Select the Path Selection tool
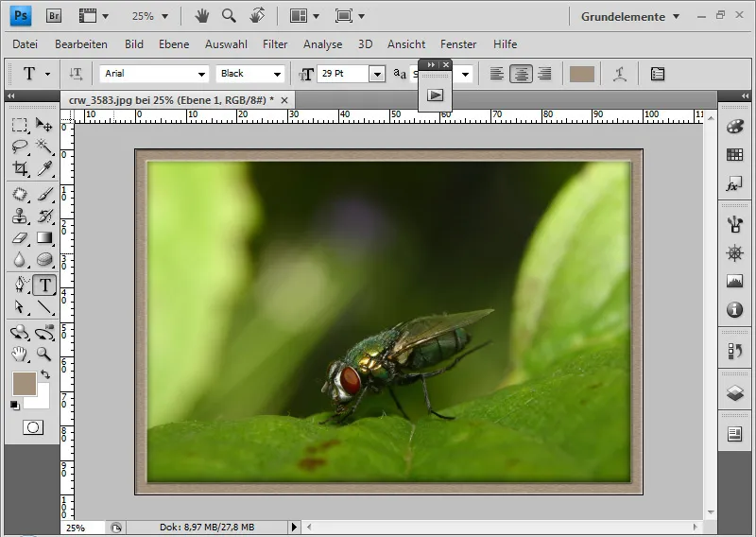The image size is (756, 537). (x=19, y=307)
